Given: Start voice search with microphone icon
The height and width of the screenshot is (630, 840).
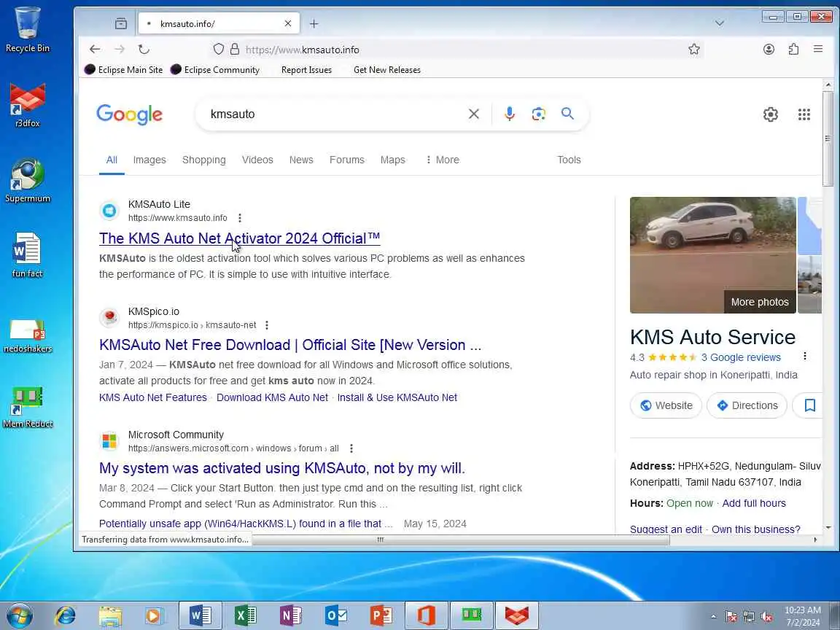Looking at the screenshot, I should [x=510, y=114].
